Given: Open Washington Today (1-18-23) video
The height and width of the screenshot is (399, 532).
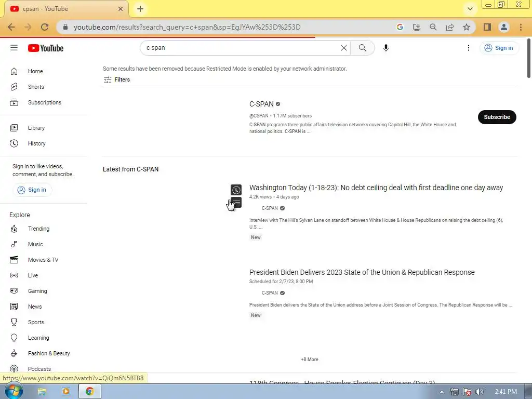Looking at the screenshot, I should 376,188.
